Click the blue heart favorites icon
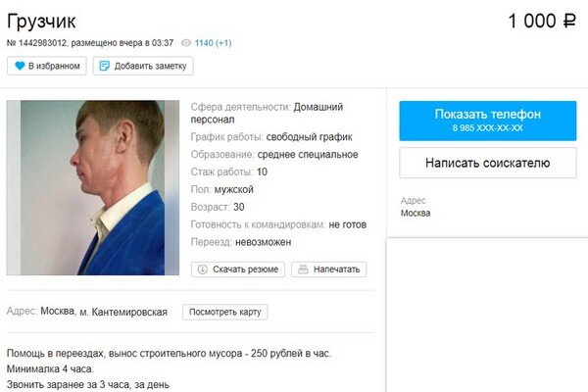 (20, 66)
